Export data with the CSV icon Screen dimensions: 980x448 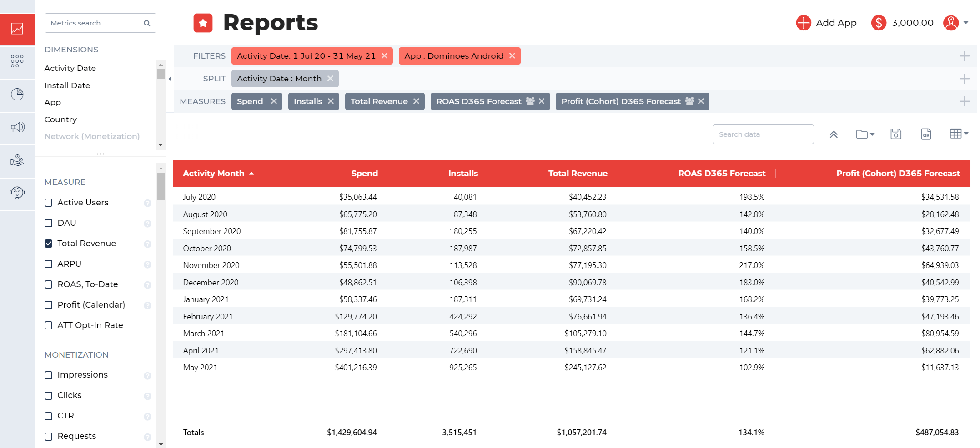(x=926, y=134)
